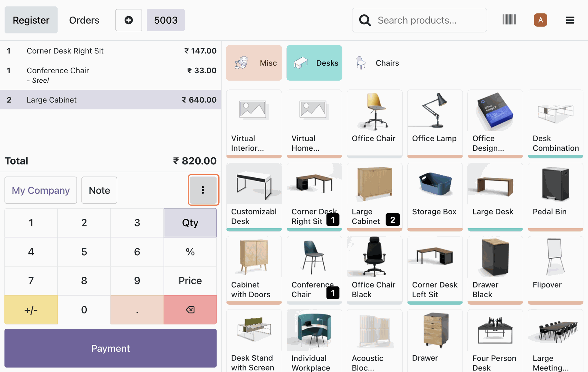Screen dimensions: 588x372
Task: Click the barcode scanner icon
Action: pos(509,20)
